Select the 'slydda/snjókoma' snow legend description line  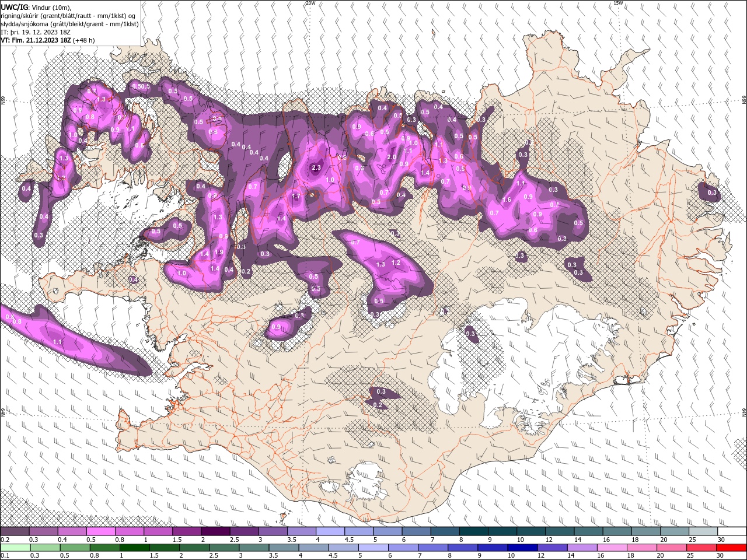[x=70, y=24]
